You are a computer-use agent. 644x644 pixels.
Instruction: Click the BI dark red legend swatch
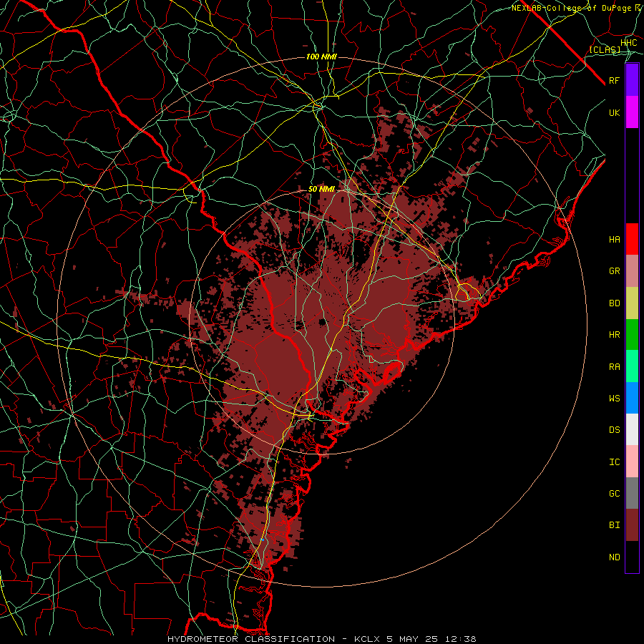[x=632, y=525]
